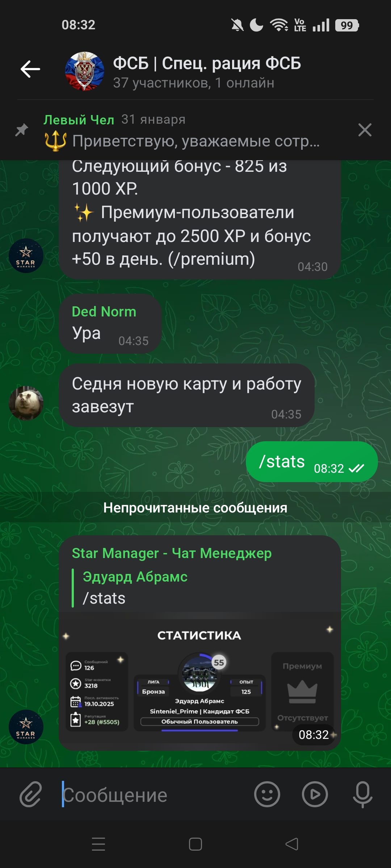Dismiss the pinned message with X

click(x=365, y=130)
